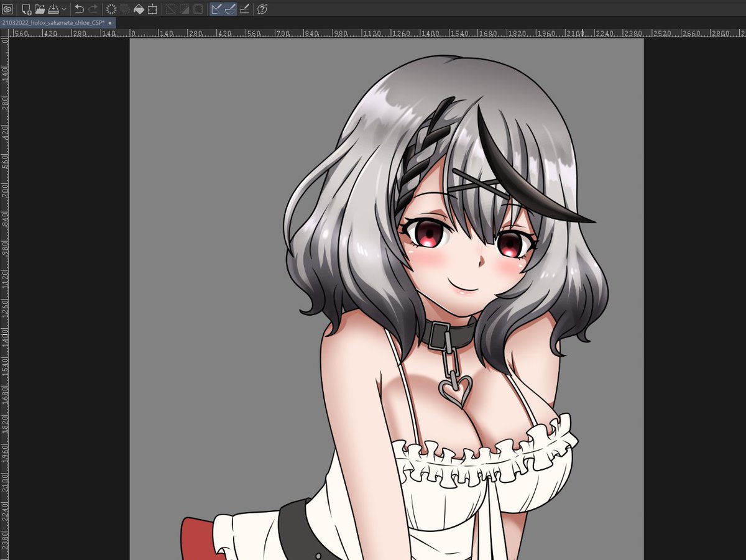The height and width of the screenshot is (560, 746).
Task: Click the delete outside selection icon
Action: (x=125, y=9)
